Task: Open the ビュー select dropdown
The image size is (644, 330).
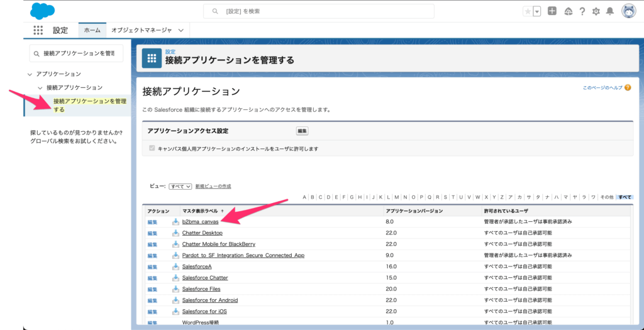Action: pyautogui.click(x=180, y=187)
